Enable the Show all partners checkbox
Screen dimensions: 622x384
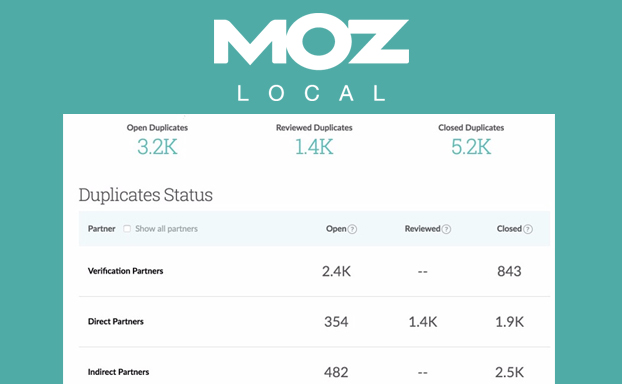127,229
